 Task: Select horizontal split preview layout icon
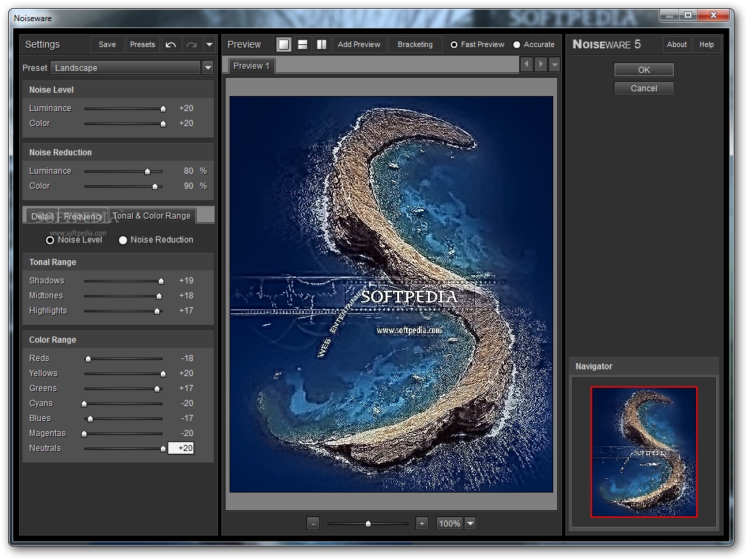[302, 44]
